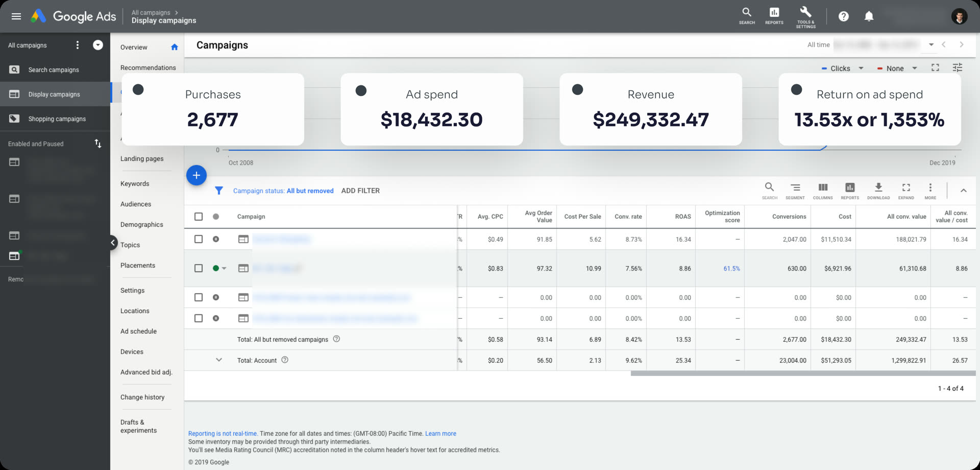
Task: Select Display campaigns in sidebar
Action: (x=55, y=94)
